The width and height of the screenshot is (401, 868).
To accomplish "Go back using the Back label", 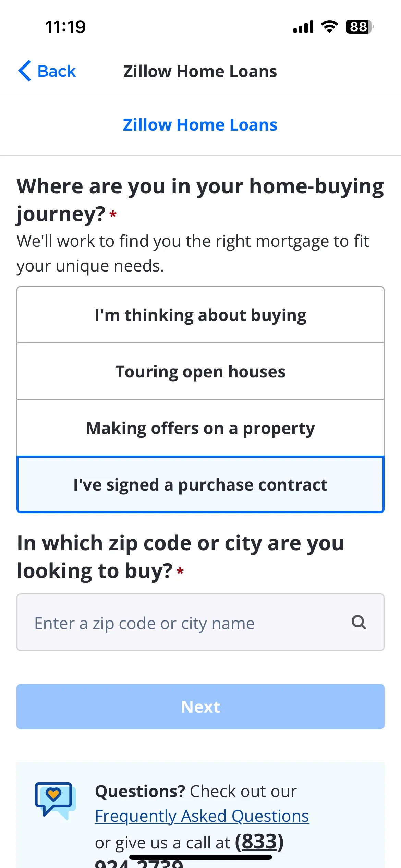I will point(57,71).
